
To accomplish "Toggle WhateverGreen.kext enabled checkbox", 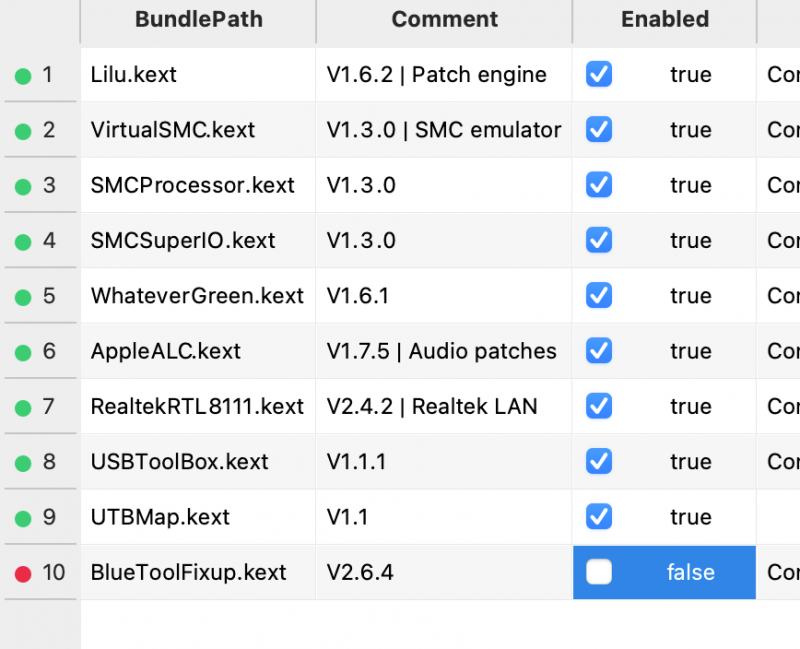I will (598, 295).
